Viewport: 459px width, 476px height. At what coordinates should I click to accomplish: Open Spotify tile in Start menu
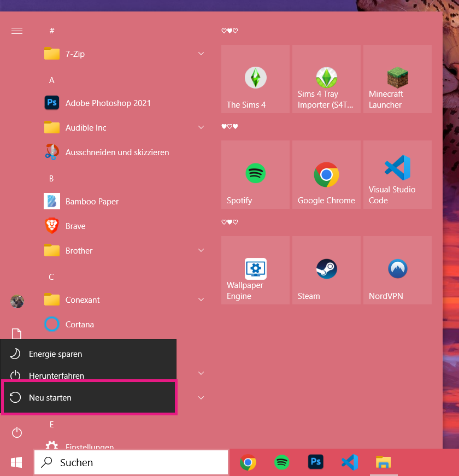click(x=255, y=174)
